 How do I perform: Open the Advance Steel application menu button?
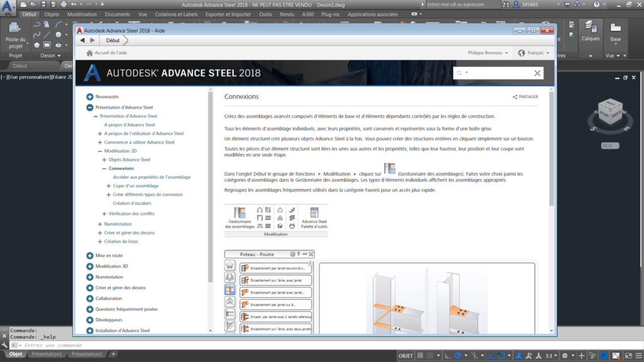pyautogui.click(x=7, y=7)
